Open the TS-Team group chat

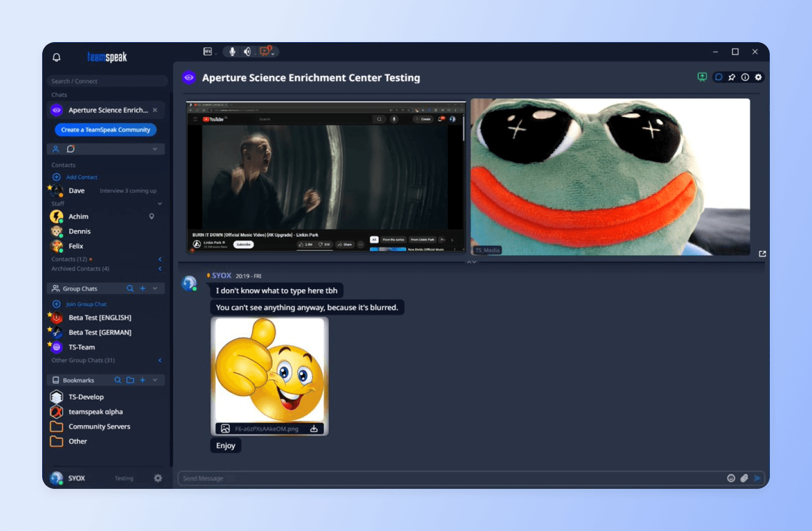[82, 347]
